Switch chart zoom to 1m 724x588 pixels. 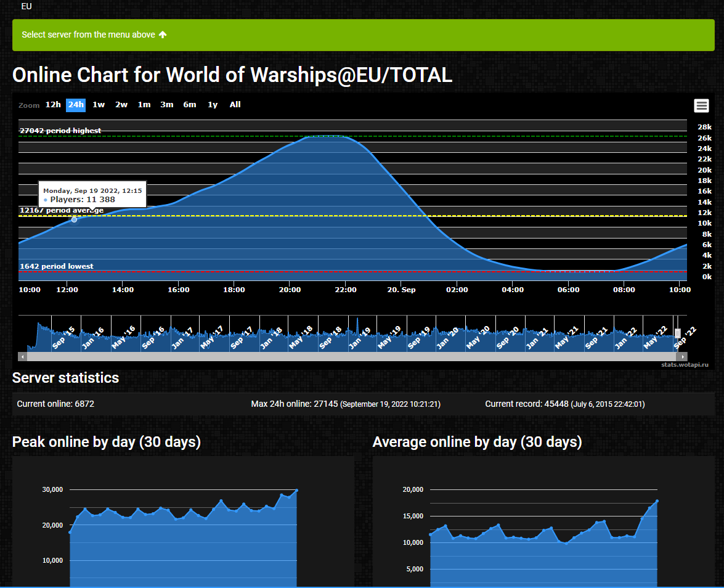[x=144, y=105]
